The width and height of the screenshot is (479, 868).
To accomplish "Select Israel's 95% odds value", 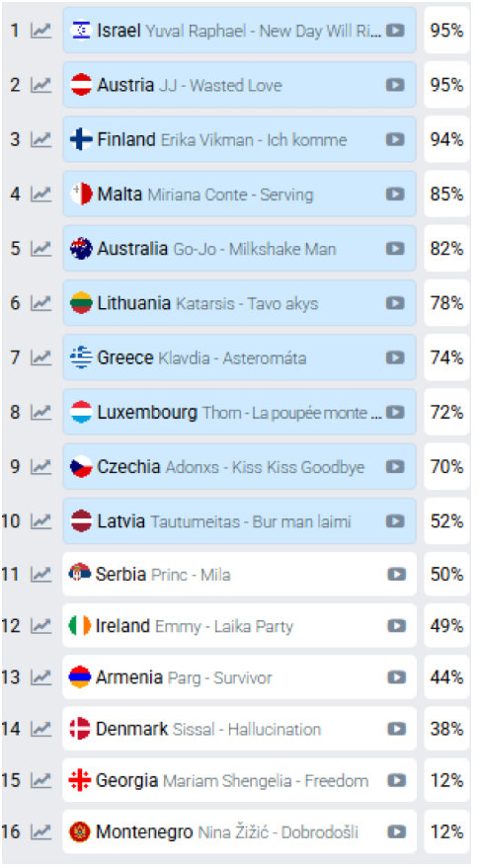I will pyautogui.click(x=446, y=31).
